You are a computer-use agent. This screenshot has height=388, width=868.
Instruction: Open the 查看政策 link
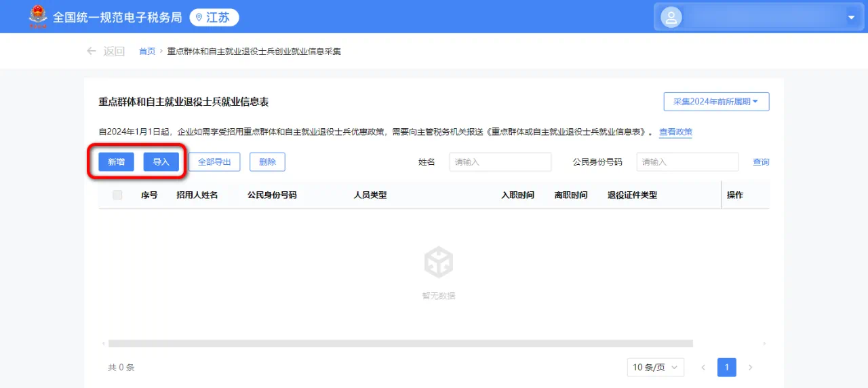tap(675, 132)
